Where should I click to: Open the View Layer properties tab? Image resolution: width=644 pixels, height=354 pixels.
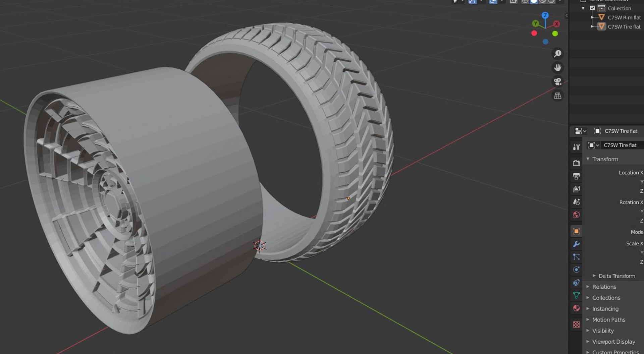(576, 189)
